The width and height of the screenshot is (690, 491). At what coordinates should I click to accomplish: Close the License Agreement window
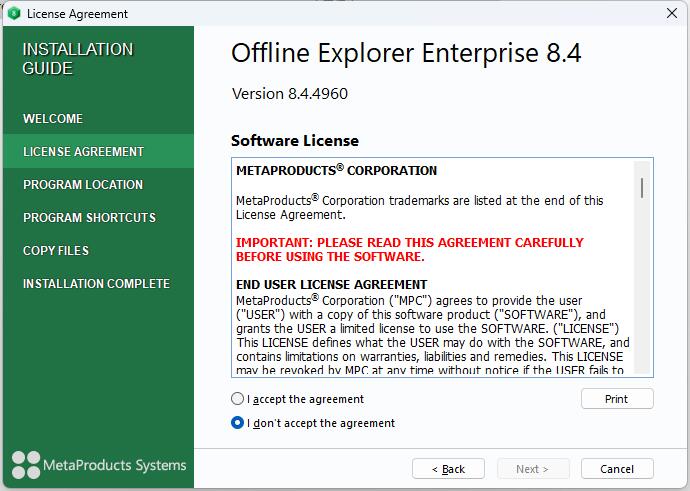coord(666,14)
